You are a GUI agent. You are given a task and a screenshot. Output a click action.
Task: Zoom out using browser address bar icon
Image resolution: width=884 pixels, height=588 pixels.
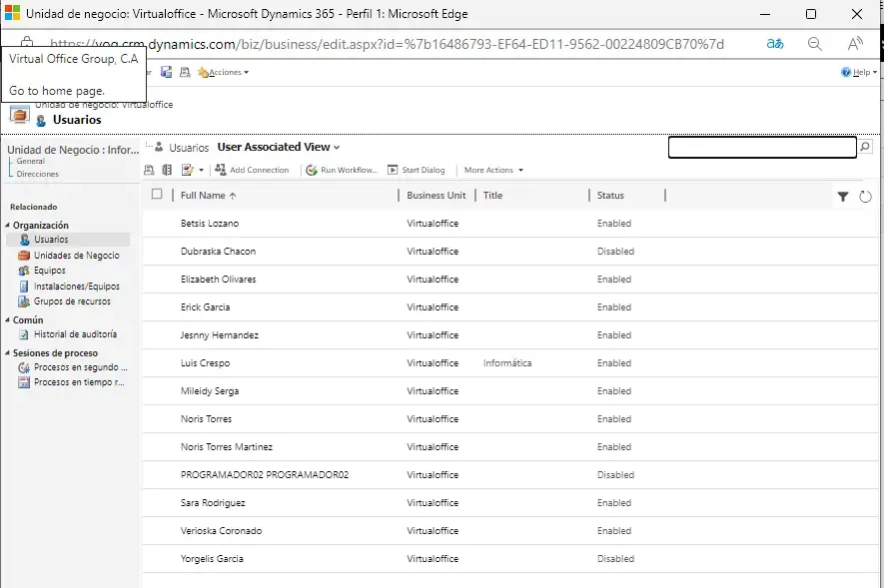[x=815, y=44]
